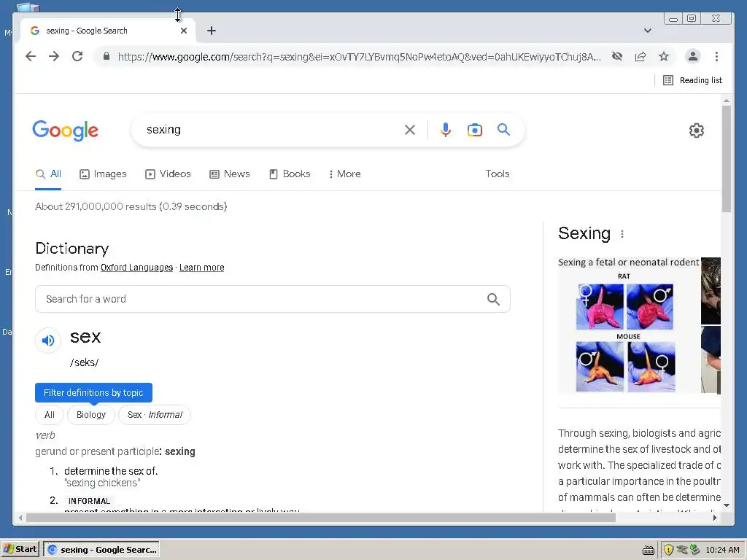Open the Windows Start menu
Screen dimensions: 747x560
click(x=20, y=549)
